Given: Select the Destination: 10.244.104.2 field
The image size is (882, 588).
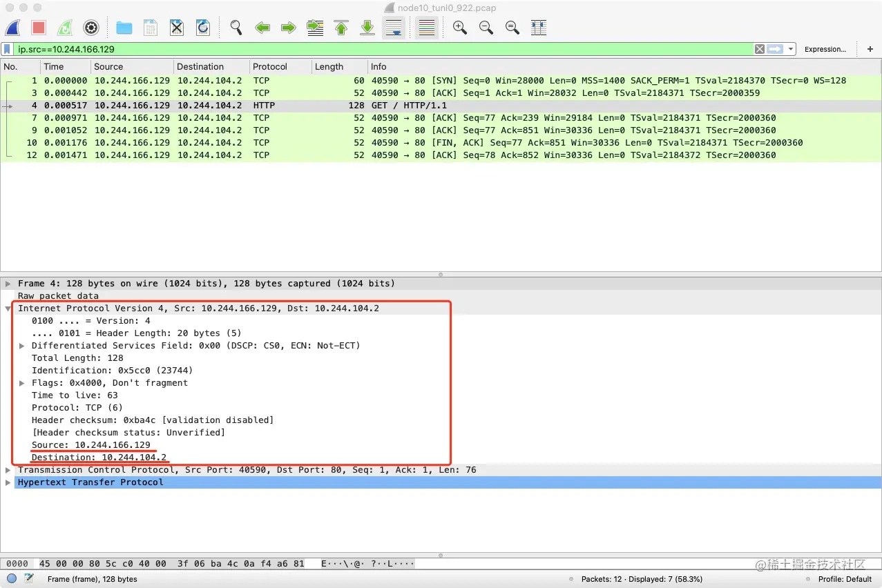Looking at the screenshot, I should click(x=99, y=458).
